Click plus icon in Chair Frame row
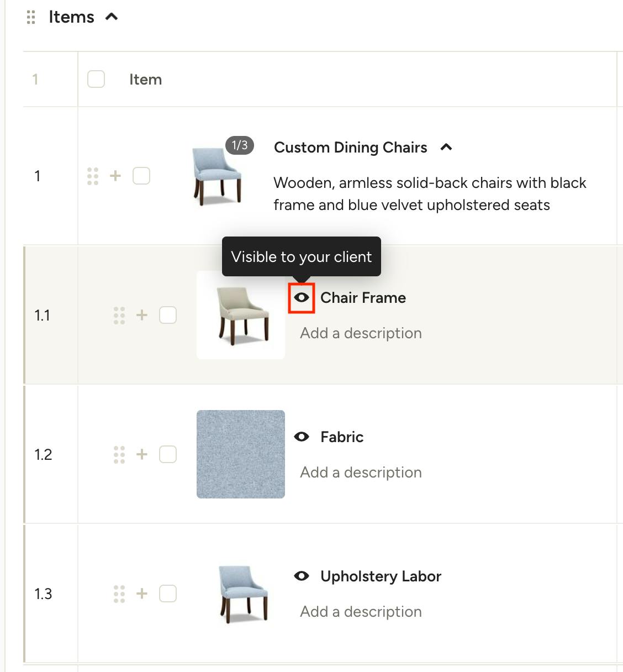This screenshot has height=672, width=623. tap(142, 315)
